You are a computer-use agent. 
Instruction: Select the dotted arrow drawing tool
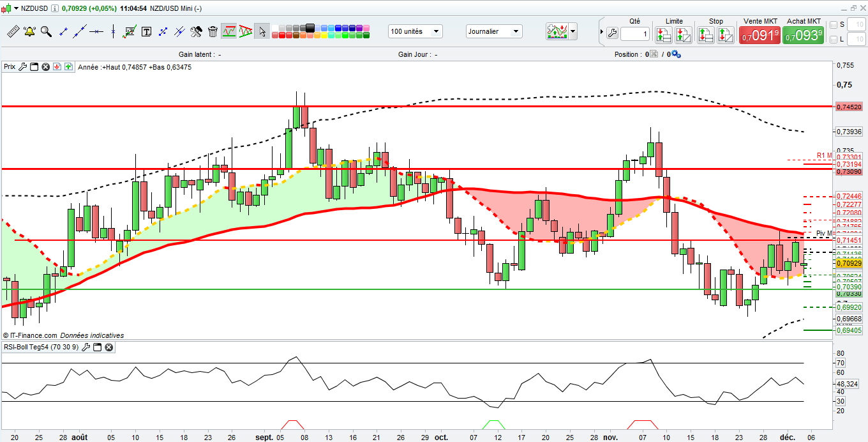[163, 31]
